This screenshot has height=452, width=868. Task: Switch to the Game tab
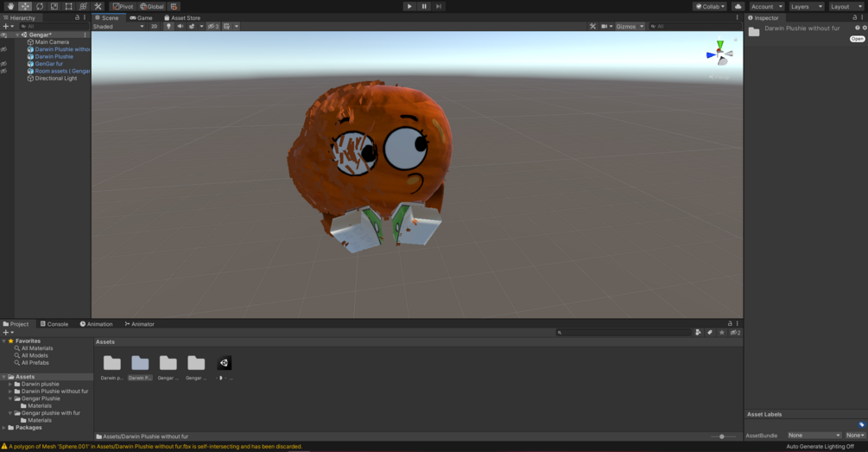141,18
